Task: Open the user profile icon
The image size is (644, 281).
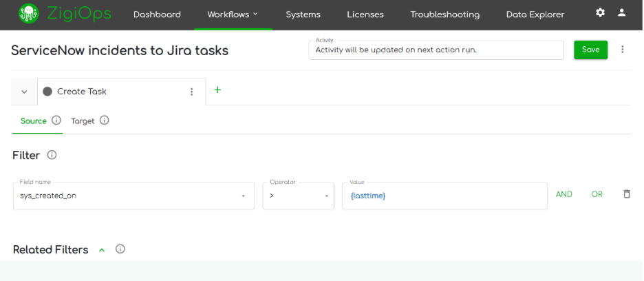Action: pos(622,13)
